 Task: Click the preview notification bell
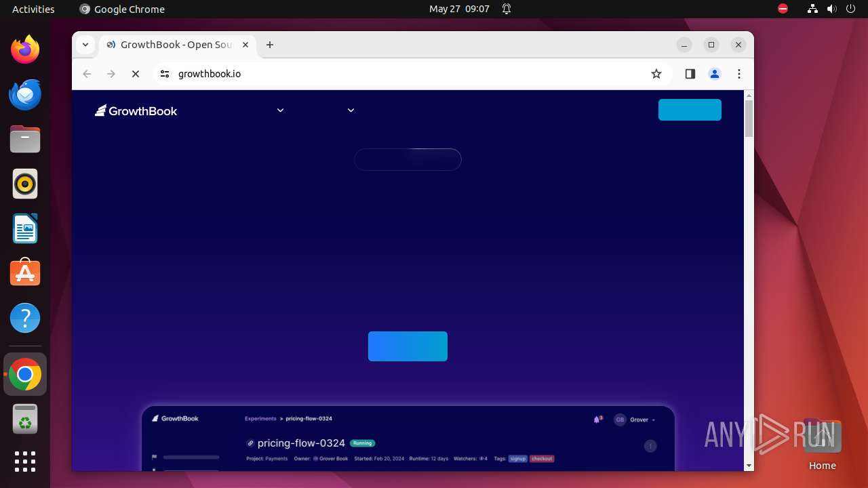597,420
